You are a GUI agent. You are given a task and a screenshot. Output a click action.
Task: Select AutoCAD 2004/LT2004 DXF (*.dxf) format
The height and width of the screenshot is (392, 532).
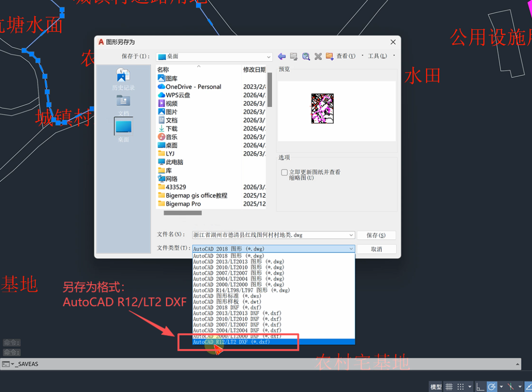click(x=273, y=330)
